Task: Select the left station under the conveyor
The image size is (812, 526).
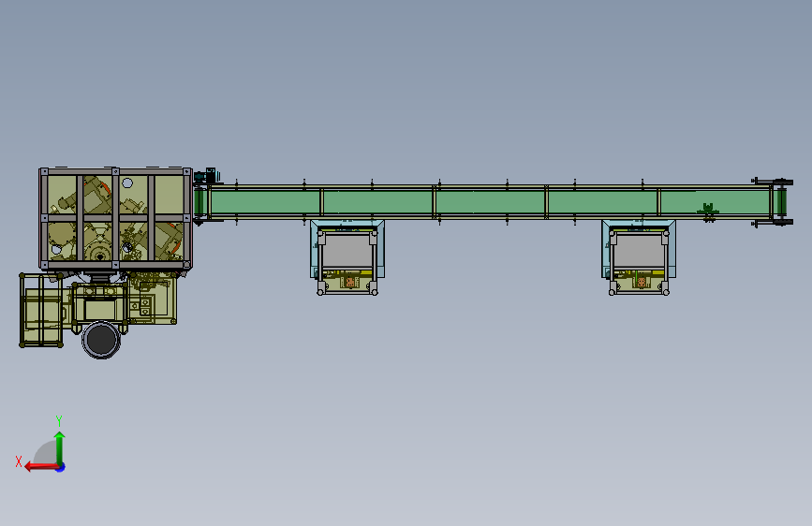Action: (x=347, y=257)
